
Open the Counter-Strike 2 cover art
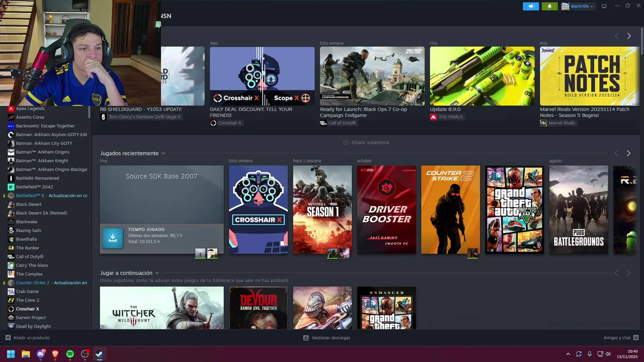(x=450, y=210)
